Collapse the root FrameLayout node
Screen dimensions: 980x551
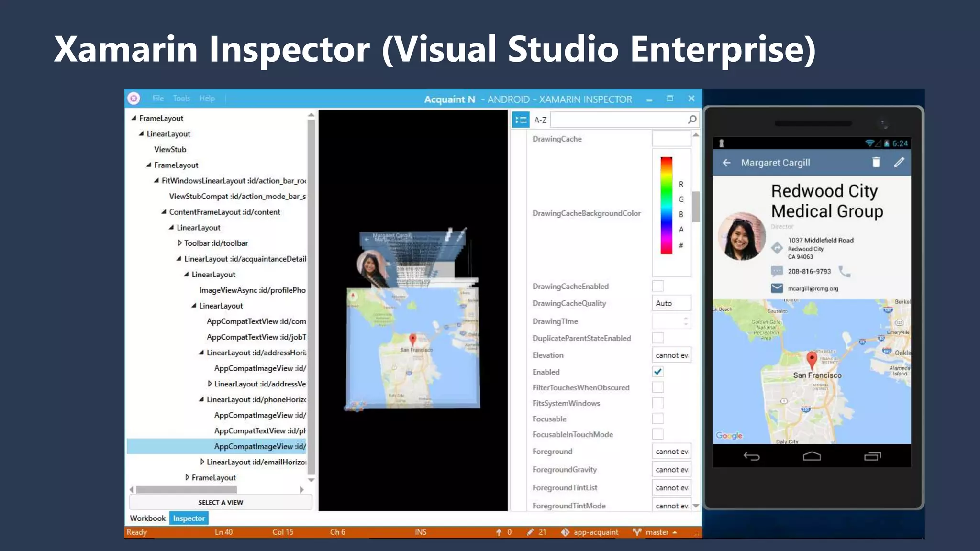click(134, 118)
